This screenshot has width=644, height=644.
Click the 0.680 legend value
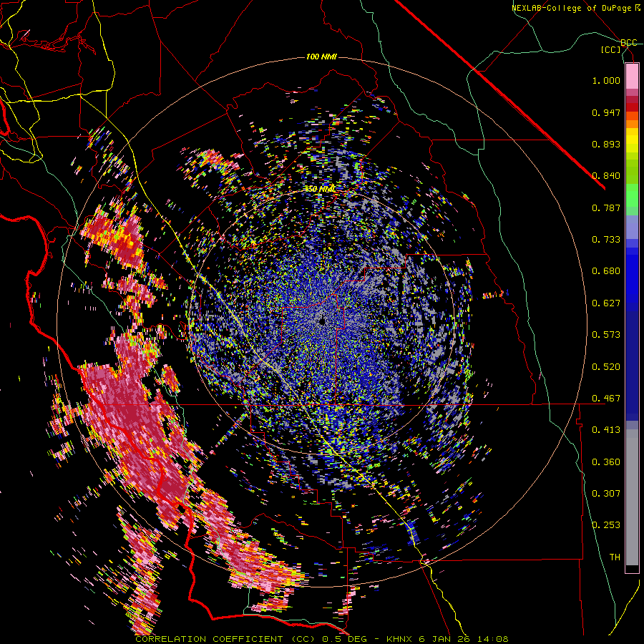click(x=606, y=271)
